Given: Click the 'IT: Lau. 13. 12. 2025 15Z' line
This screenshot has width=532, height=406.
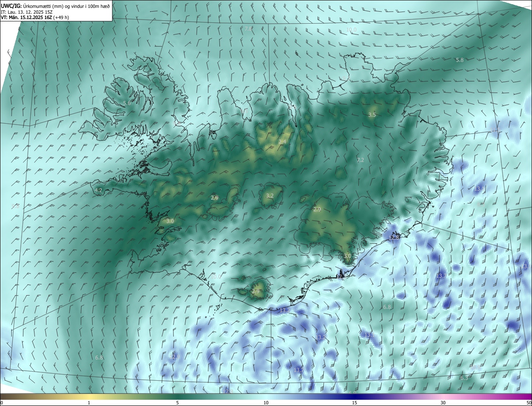Looking at the screenshot, I should [27, 12].
